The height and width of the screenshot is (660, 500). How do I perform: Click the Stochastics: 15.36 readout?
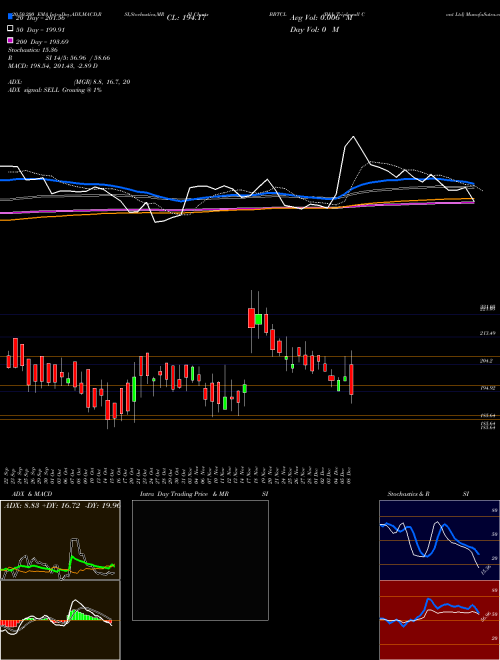(32, 50)
